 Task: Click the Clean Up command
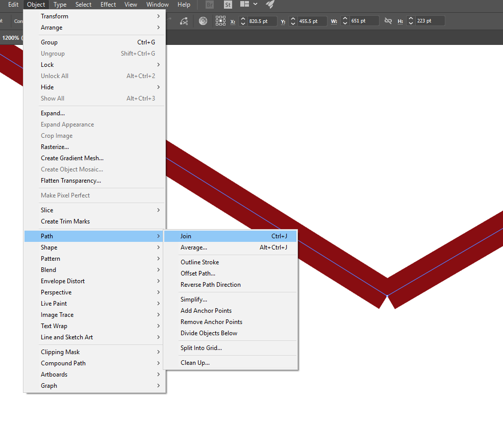pos(195,362)
